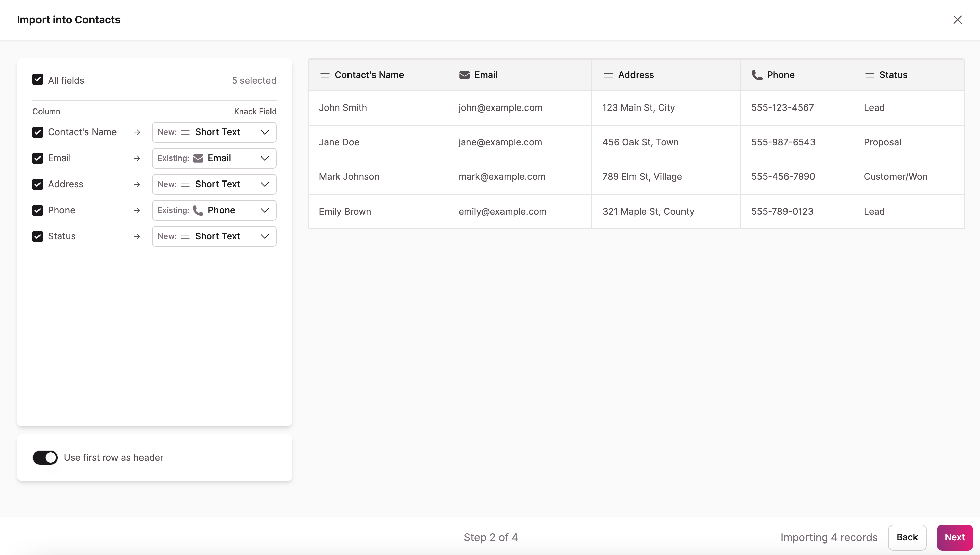Click 555-123-4567 phone cell

pyautogui.click(x=797, y=108)
